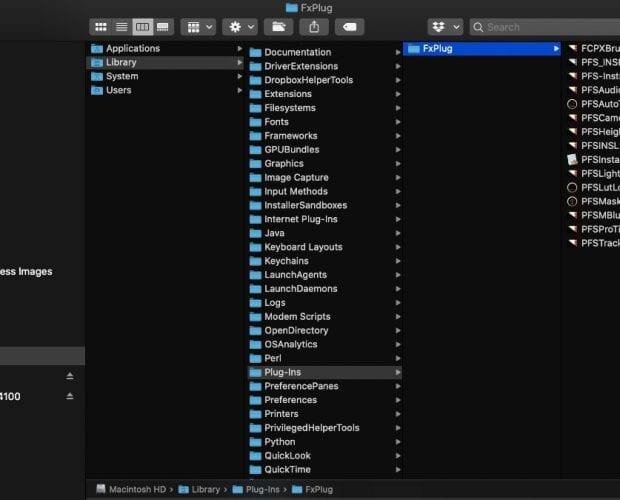The height and width of the screenshot is (500, 620).
Task: Switch to list view
Action: click(122, 27)
